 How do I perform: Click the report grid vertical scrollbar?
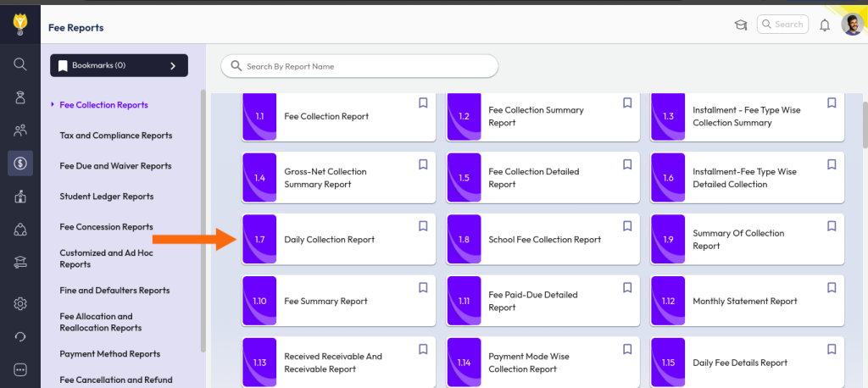(864, 127)
